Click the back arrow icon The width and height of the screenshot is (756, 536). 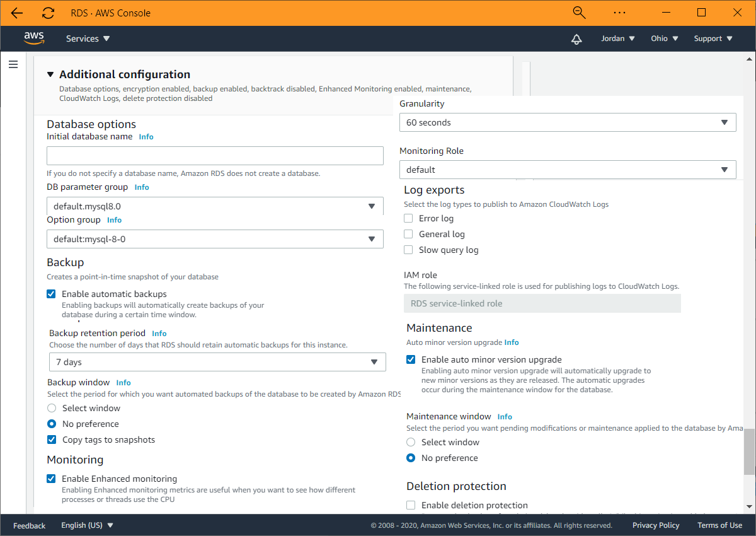pos(17,13)
